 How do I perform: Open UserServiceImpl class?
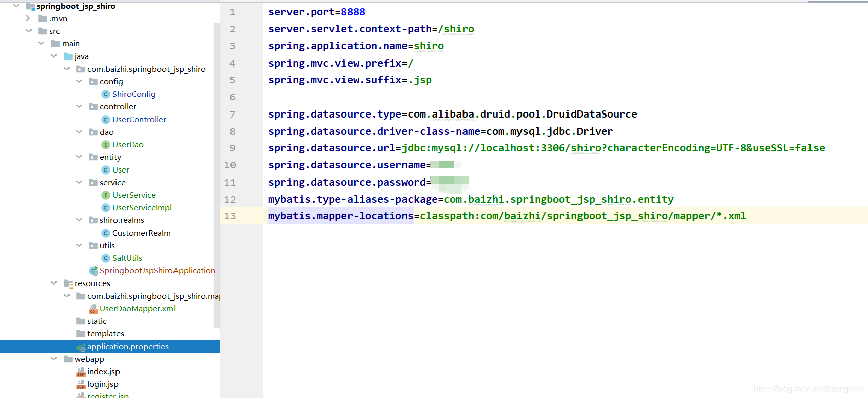(x=142, y=208)
